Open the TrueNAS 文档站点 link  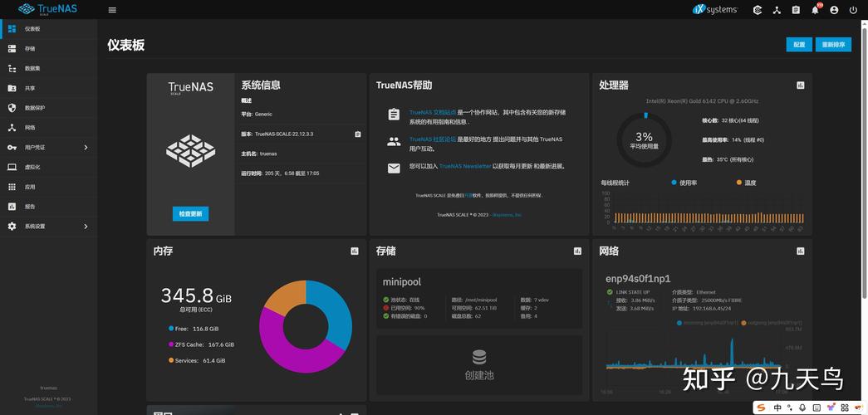click(433, 112)
